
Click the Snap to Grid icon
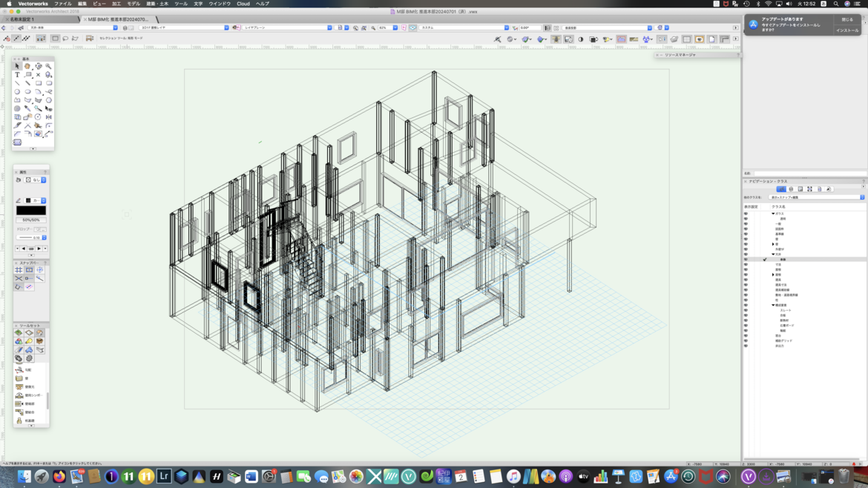pyautogui.click(x=19, y=270)
